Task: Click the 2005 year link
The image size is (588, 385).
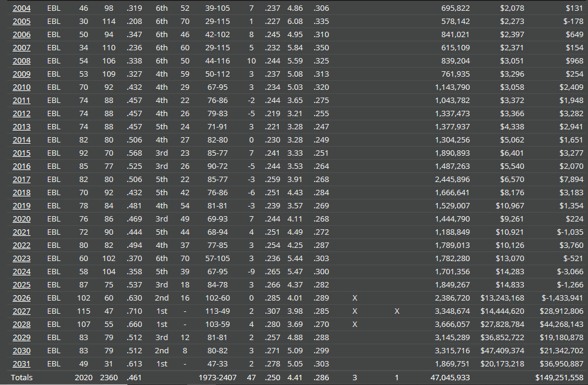Action: coord(22,21)
